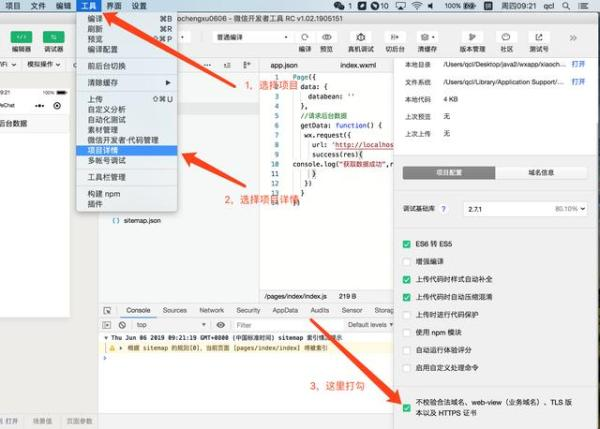Viewport: 600px width, 429px height.
Task: Click the AirPlay display icon in menu bar
Action: point(401,6)
